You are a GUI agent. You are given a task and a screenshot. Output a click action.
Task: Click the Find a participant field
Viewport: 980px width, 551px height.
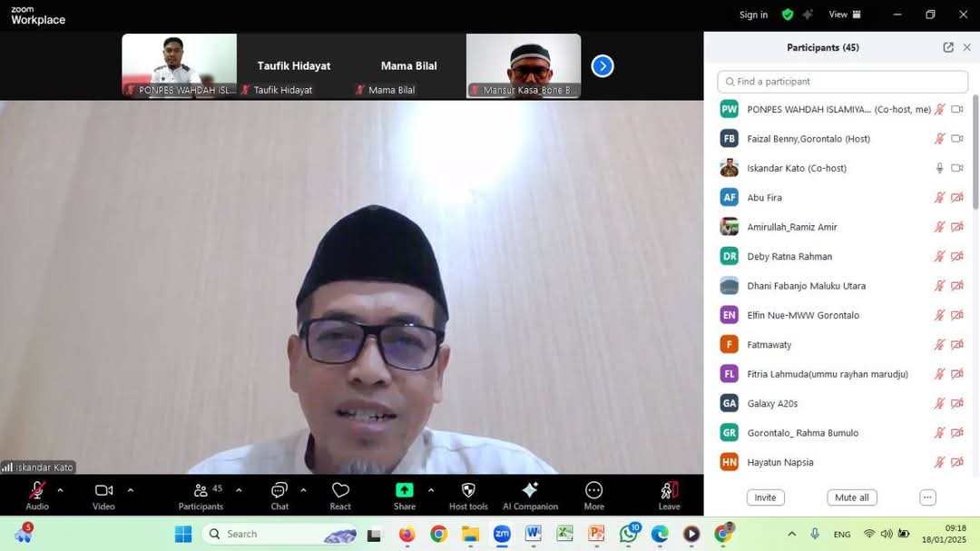[x=842, y=82]
